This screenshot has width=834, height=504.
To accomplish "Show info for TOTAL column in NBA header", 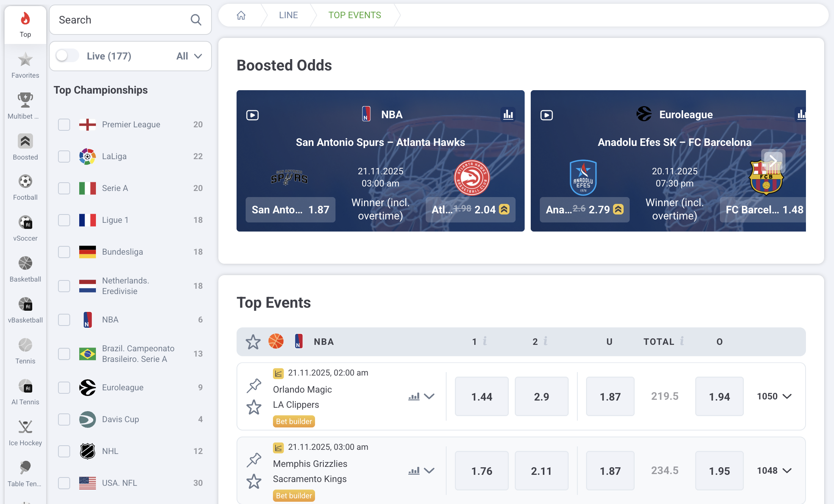I will pyautogui.click(x=682, y=341).
